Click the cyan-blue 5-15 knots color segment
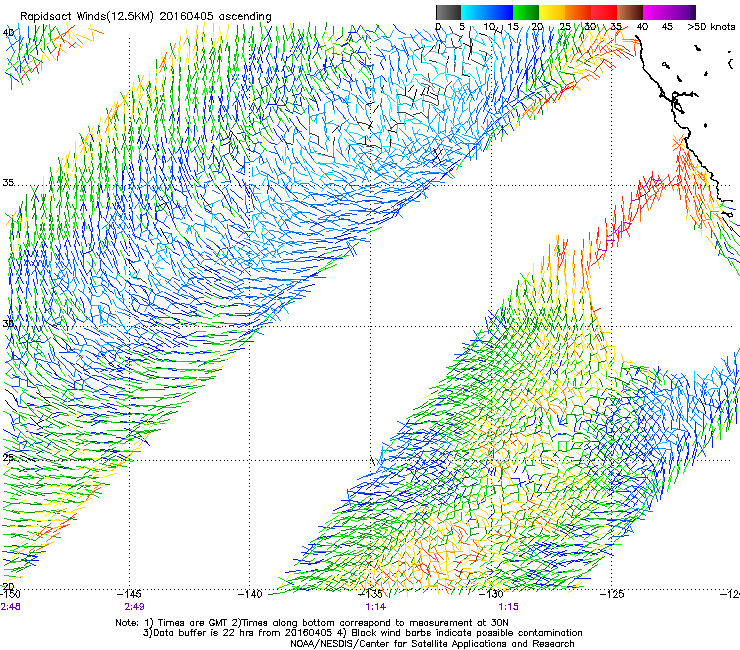 (487, 12)
